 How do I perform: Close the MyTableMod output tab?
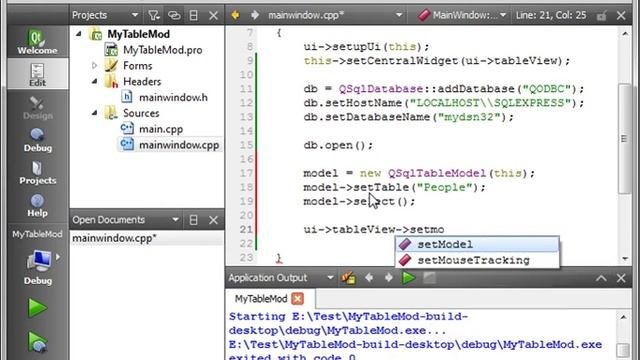pyautogui.click(x=298, y=299)
